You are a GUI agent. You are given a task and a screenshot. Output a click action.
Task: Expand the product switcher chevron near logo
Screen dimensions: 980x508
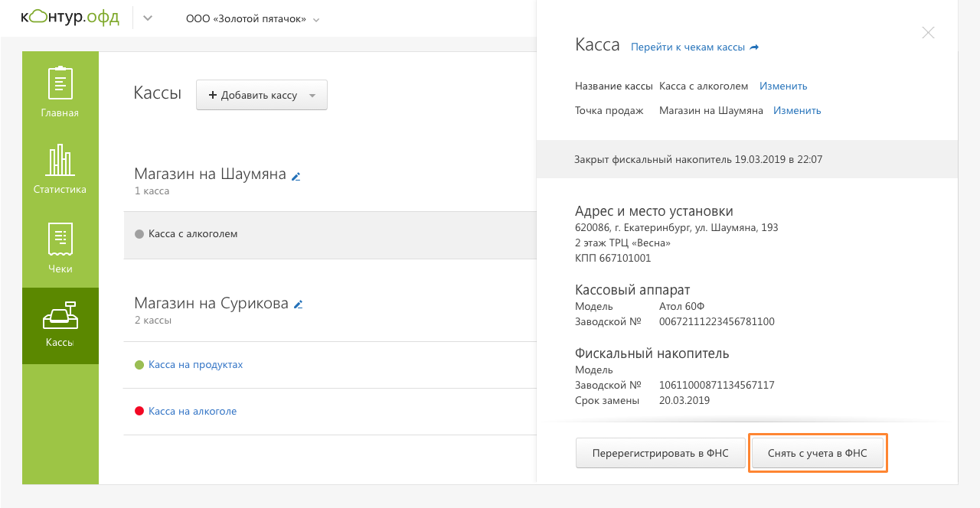click(148, 18)
